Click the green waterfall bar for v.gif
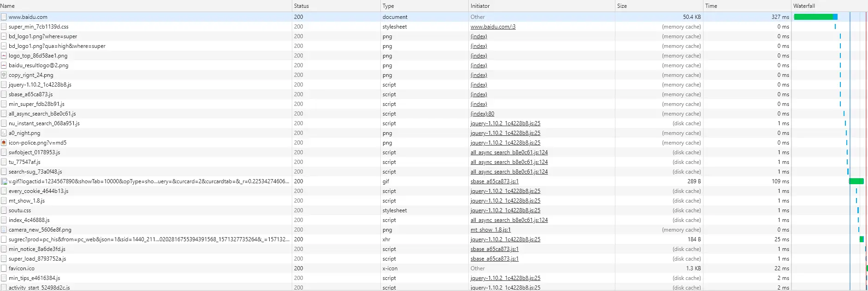The image size is (868, 291). (x=856, y=181)
